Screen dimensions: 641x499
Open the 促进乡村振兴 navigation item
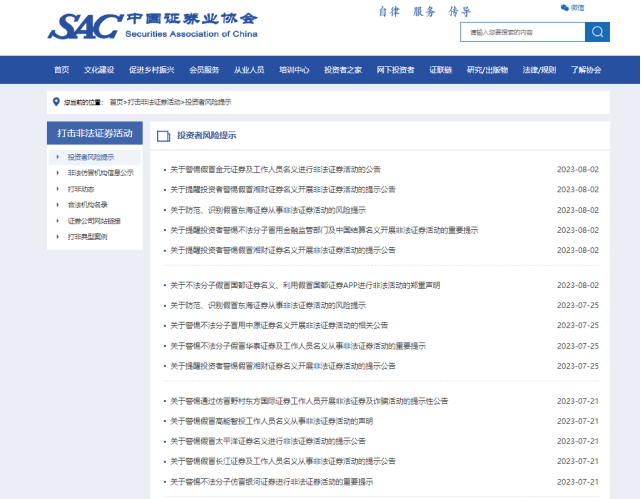point(152,70)
